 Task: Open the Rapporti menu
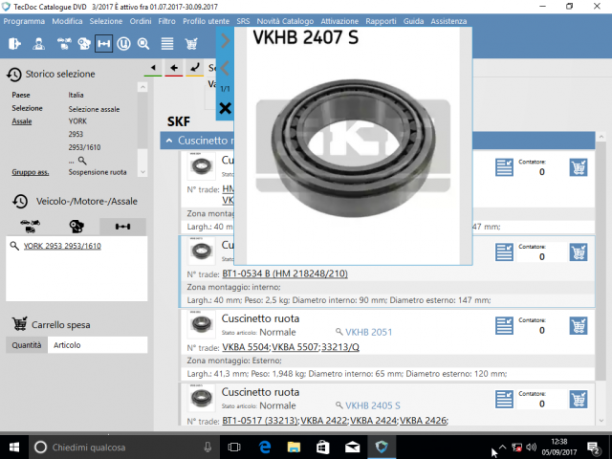pyautogui.click(x=381, y=21)
